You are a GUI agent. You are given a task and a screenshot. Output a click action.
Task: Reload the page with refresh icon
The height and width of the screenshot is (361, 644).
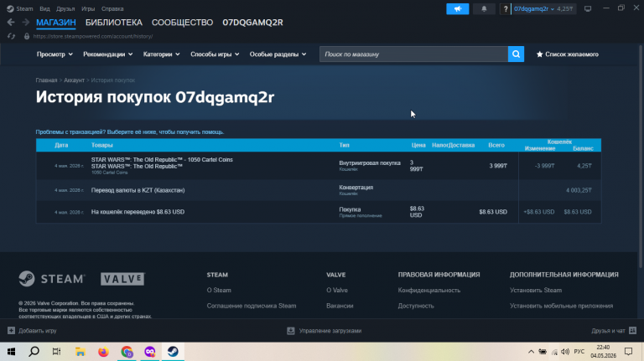pyautogui.click(x=11, y=36)
